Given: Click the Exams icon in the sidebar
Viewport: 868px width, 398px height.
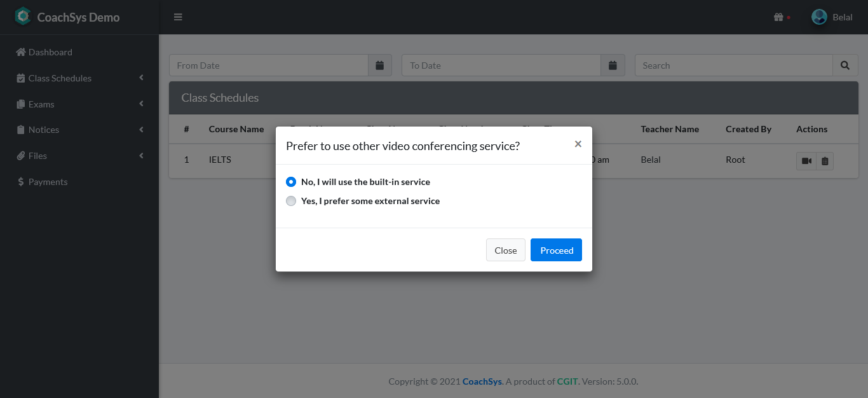Looking at the screenshot, I should point(21,104).
